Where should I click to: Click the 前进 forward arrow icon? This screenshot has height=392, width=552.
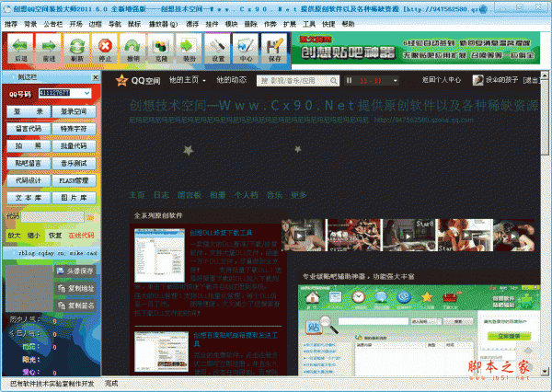[x=49, y=47]
